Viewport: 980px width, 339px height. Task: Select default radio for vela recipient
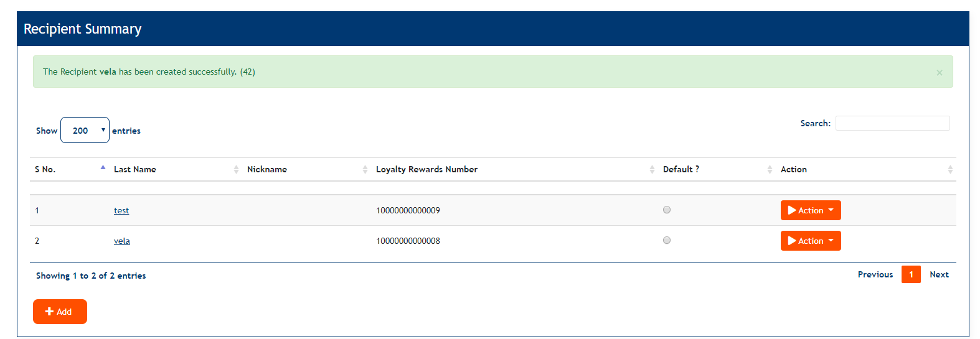pyautogui.click(x=667, y=240)
